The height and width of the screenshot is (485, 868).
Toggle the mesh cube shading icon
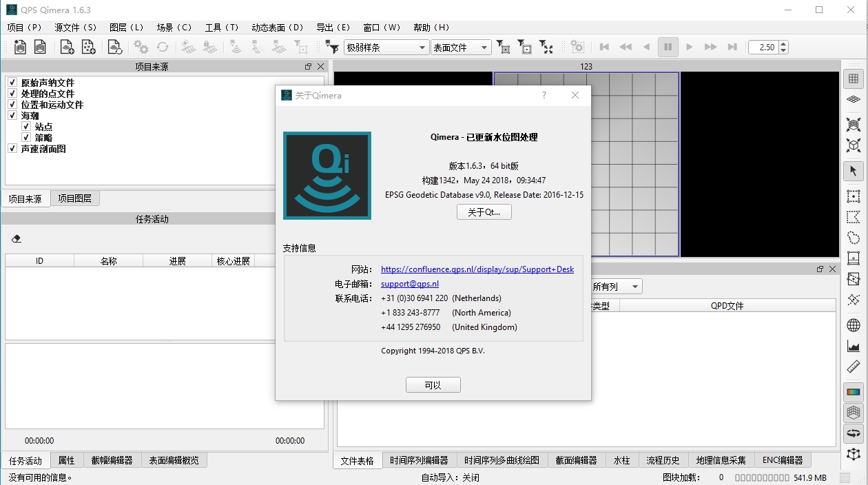click(854, 413)
